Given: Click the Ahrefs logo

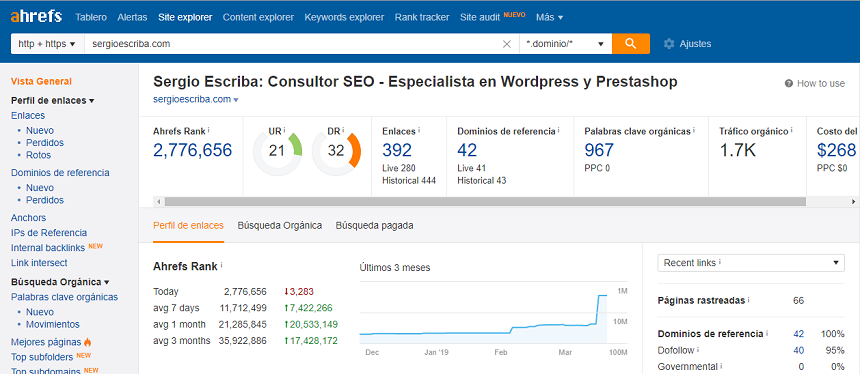Looking at the screenshot, I should point(36,16).
